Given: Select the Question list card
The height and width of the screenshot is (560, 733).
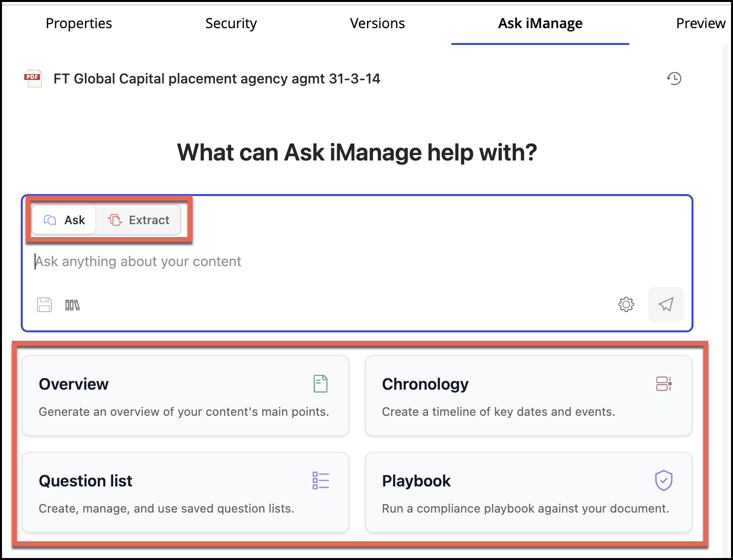Looking at the screenshot, I should point(186,492).
